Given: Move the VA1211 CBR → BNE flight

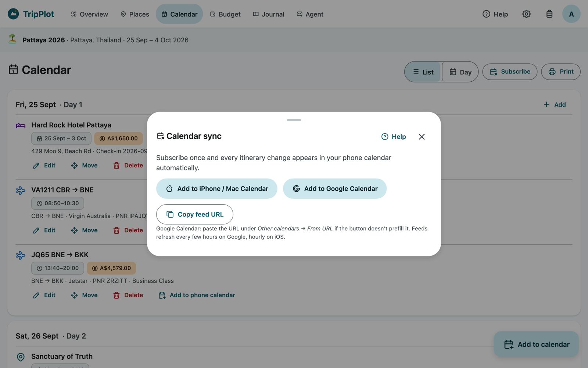Looking at the screenshot, I should [84, 230].
